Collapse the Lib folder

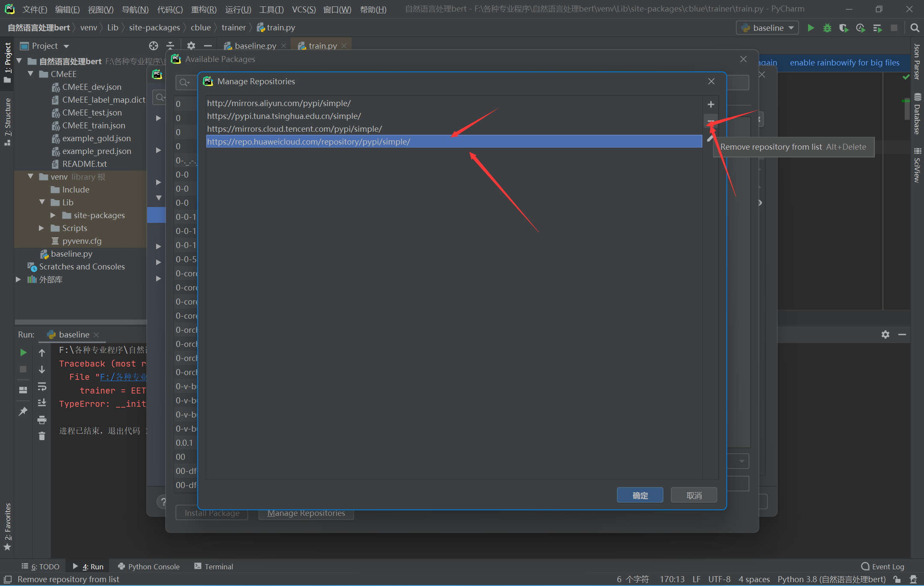42,202
